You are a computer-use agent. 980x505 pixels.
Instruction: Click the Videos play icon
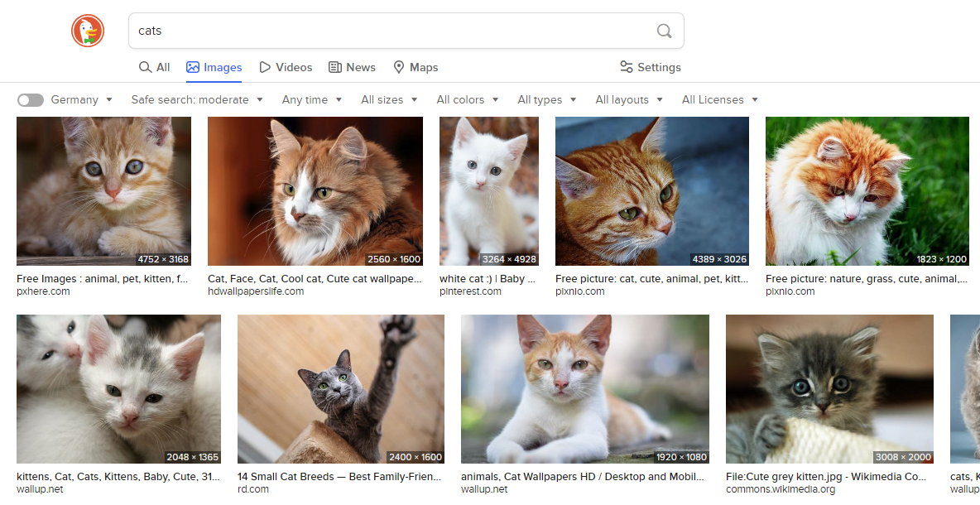(x=263, y=67)
